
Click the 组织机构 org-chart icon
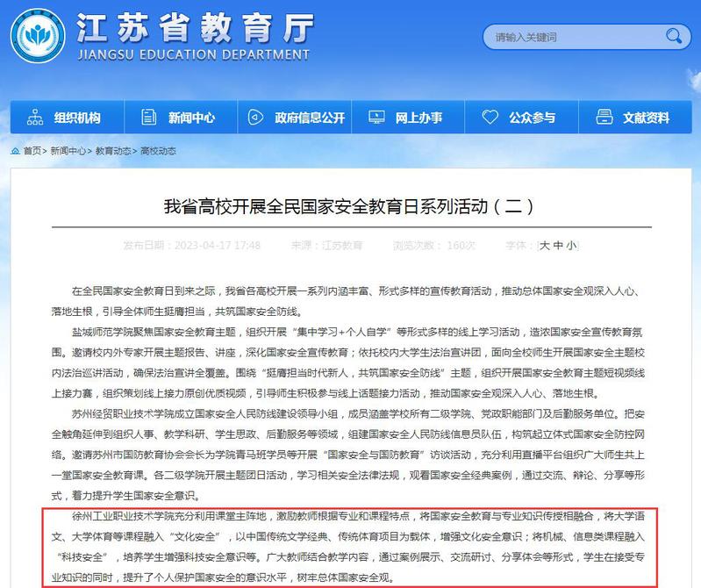pyautogui.click(x=35, y=118)
